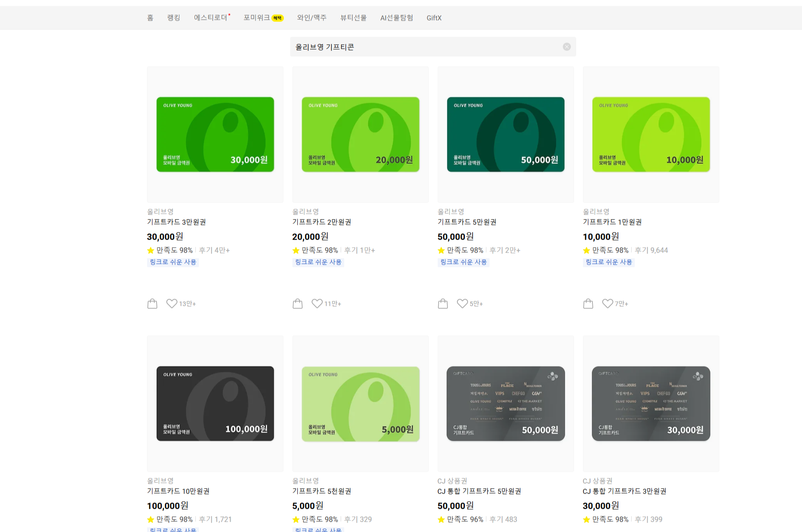Click the 후기 9,644 review count
The height and width of the screenshot is (532, 802).
click(x=651, y=250)
